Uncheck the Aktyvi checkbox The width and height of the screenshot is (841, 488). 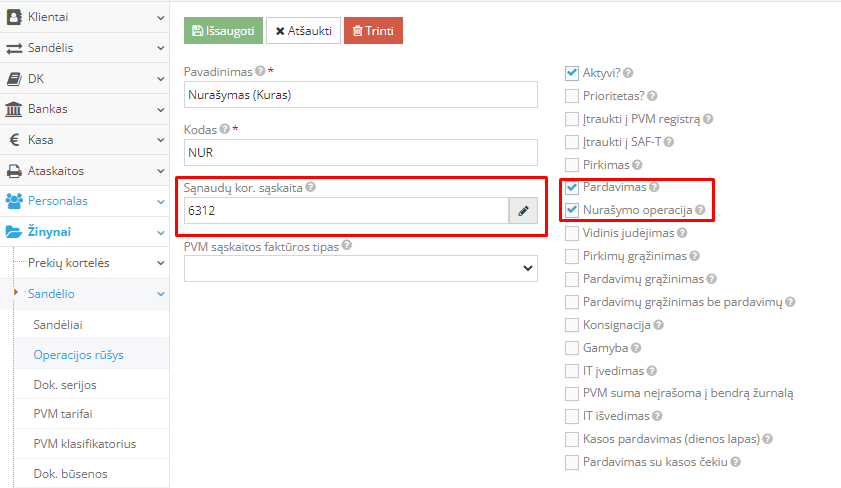pyautogui.click(x=572, y=73)
